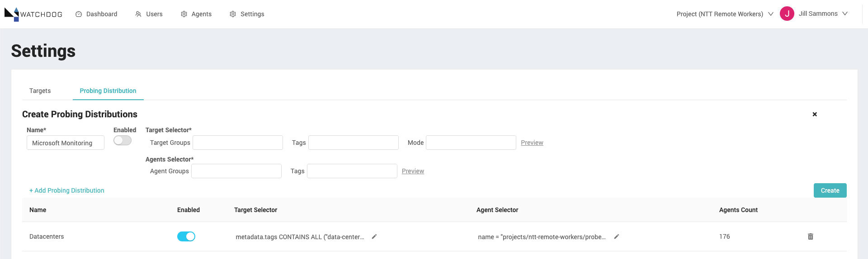Click the Create button
Image resolution: width=868 pixels, height=259 pixels.
coord(830,190)
